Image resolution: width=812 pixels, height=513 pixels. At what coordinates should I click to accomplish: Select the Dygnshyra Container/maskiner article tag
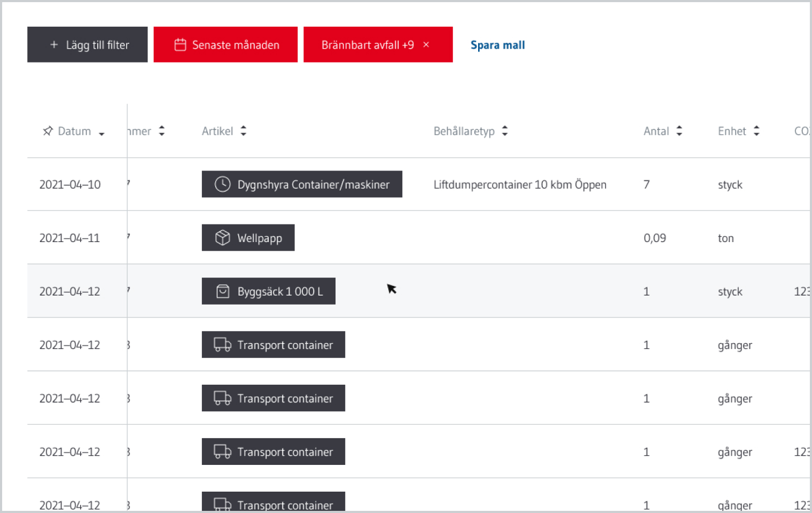tap(313, 184)
